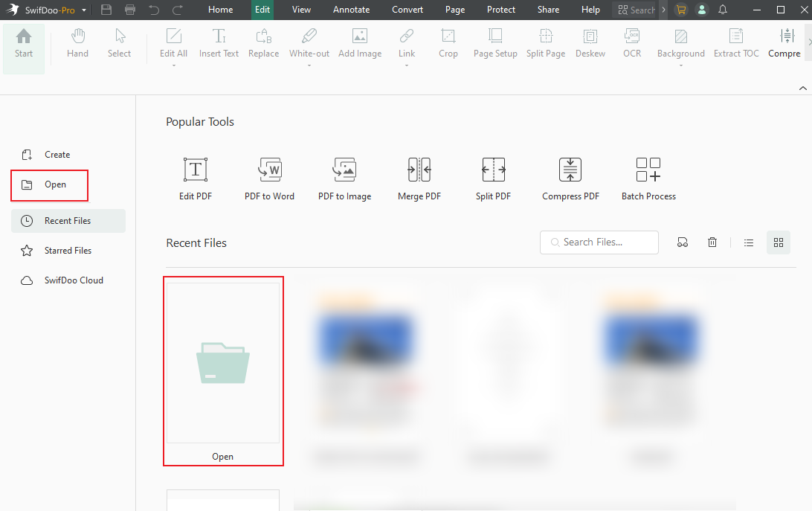
Task: Open the OCR tool
Action: coord(632,45)
